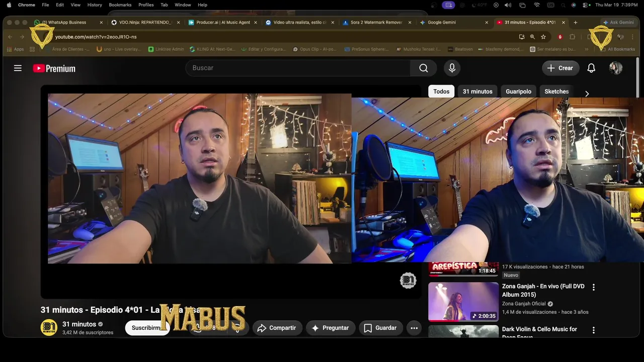Save the video with Guardar
The image size is (644, 362).
click(381, 328)
